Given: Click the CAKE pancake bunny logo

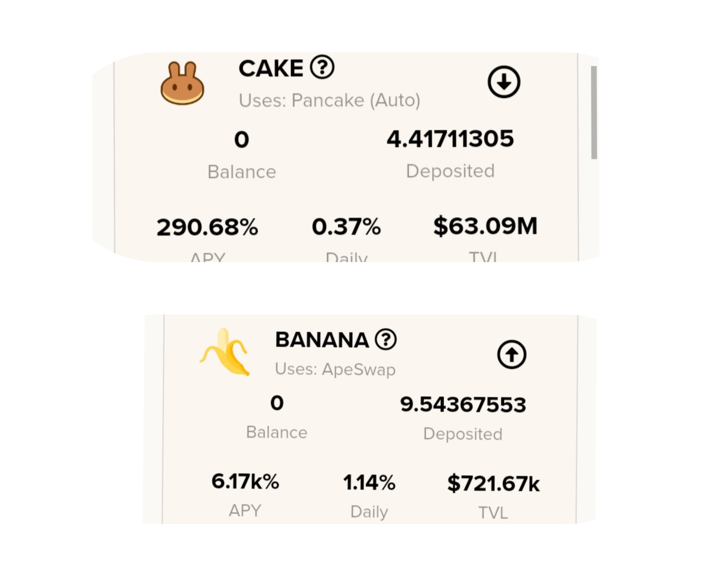Looking at the screenshot, I should coord(182,83).
